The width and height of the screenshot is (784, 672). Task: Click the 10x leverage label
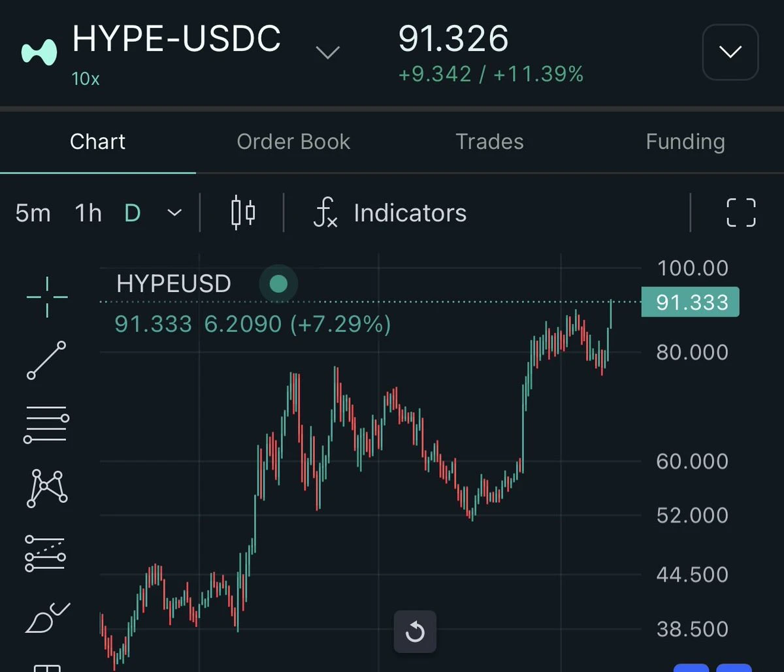pyautogui.click(x=86, y=79)
